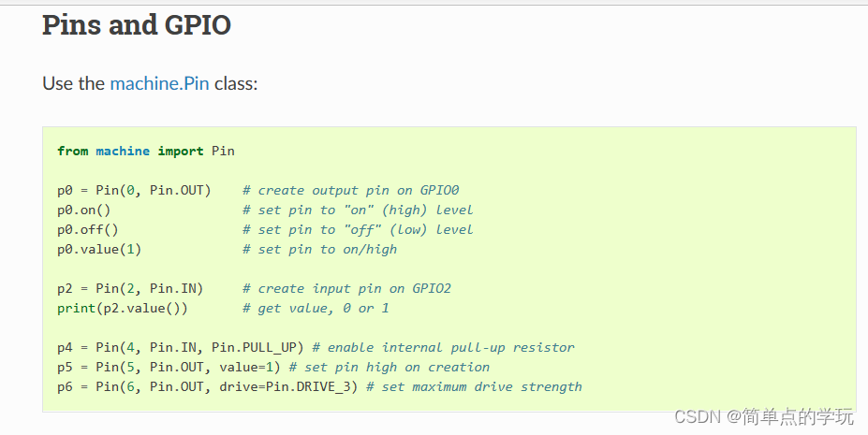Open the machine.Pin class link
This screenshot has height=435, width=868.
pos(159,83)
